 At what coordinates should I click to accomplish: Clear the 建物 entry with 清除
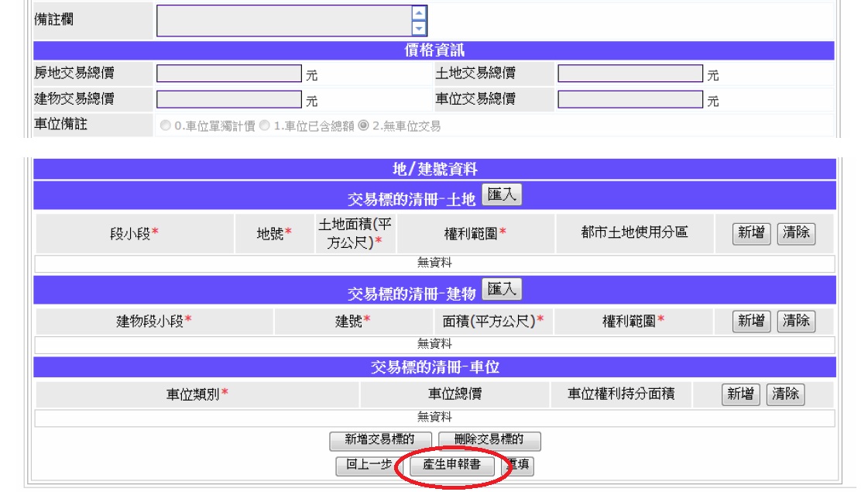pyautogui.click(x=796, y=321)
